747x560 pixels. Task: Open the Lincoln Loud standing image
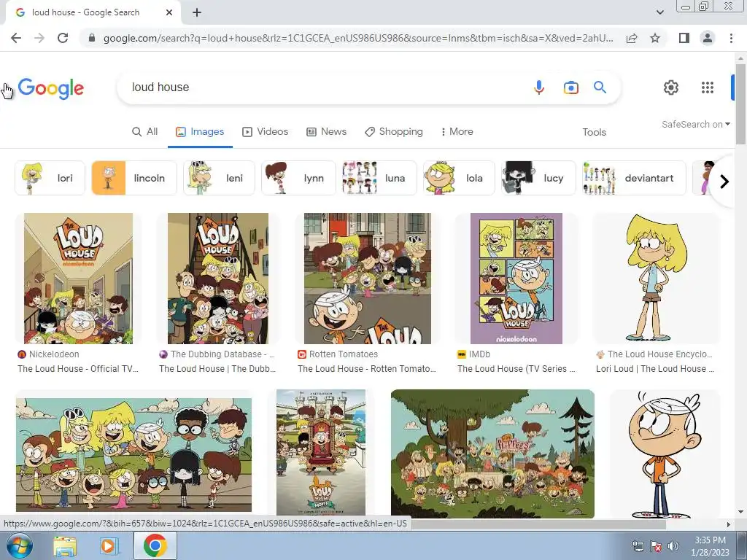(x=664, y=455)
